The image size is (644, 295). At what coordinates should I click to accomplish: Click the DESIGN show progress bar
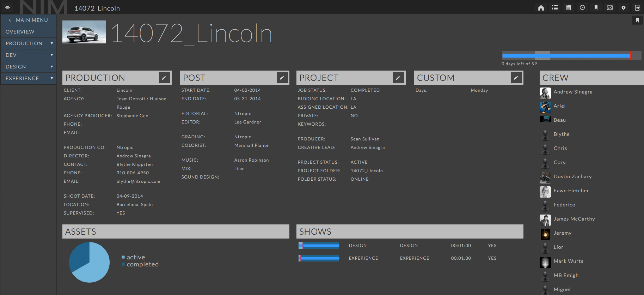319,245
